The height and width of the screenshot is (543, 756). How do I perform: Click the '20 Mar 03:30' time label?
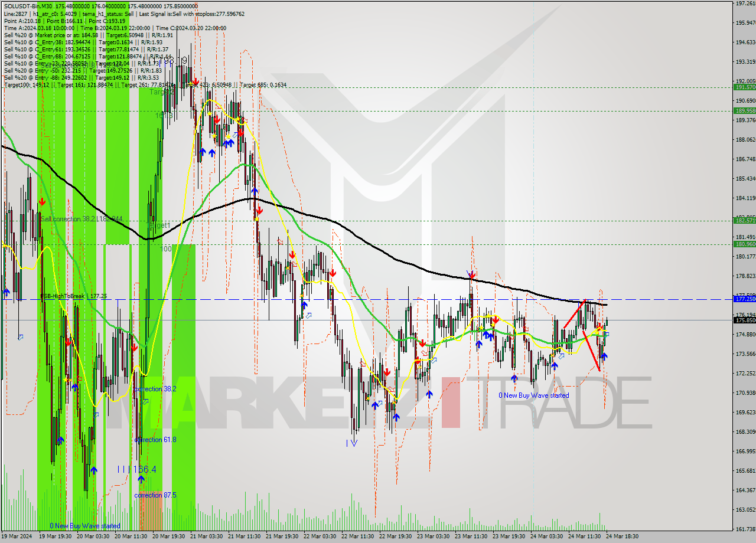tap(94, 537)
